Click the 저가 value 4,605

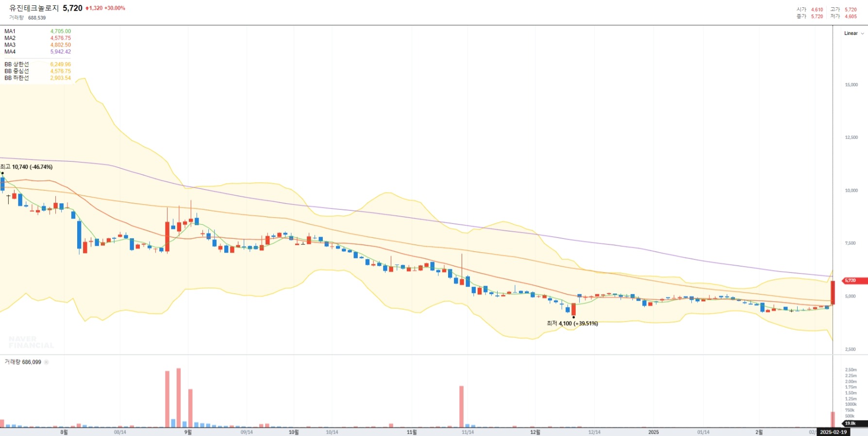(x=851, y=16)
